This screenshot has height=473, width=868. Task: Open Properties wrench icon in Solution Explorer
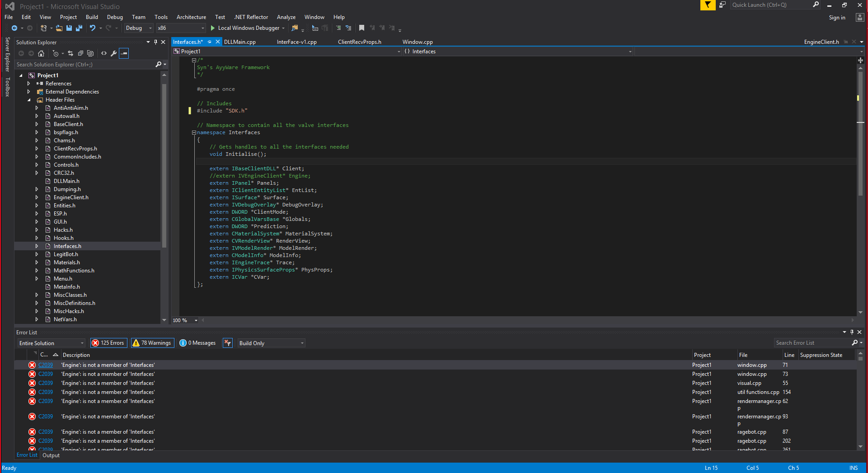click(x=114, y=53)
